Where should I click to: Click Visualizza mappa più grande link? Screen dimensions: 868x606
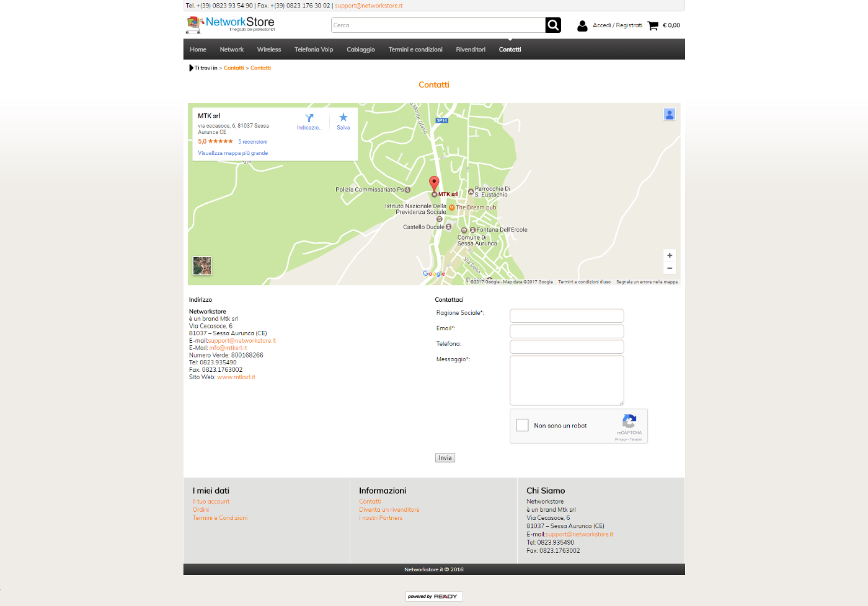pyautogui.click(x=233, y=153)
